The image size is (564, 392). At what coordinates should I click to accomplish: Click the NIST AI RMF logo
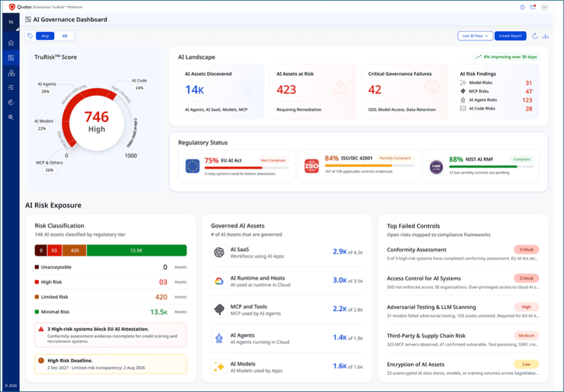pyautogui.click(x=436, y=167)
